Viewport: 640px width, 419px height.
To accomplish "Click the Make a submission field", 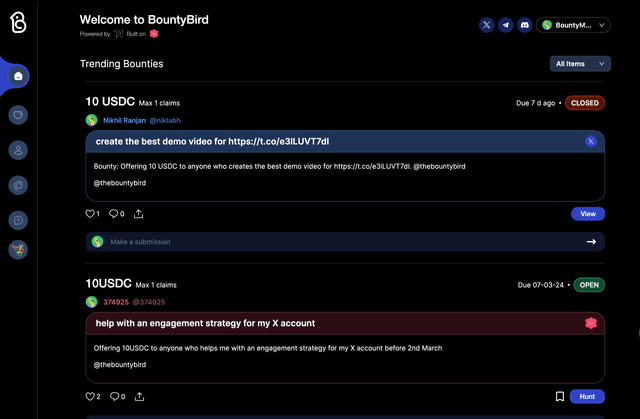I will (345, 242).
